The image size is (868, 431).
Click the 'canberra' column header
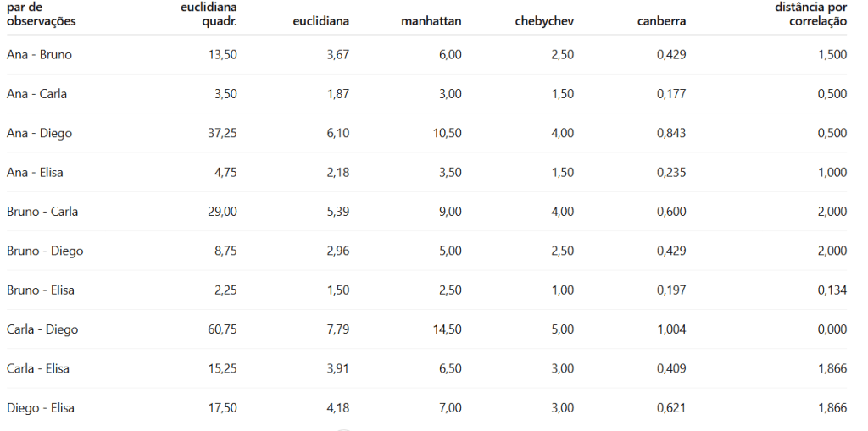661,21
